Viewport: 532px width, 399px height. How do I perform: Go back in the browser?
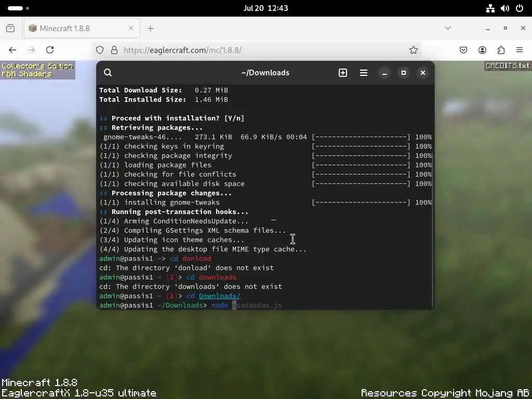pyautogui.click(x=12, y=50)
